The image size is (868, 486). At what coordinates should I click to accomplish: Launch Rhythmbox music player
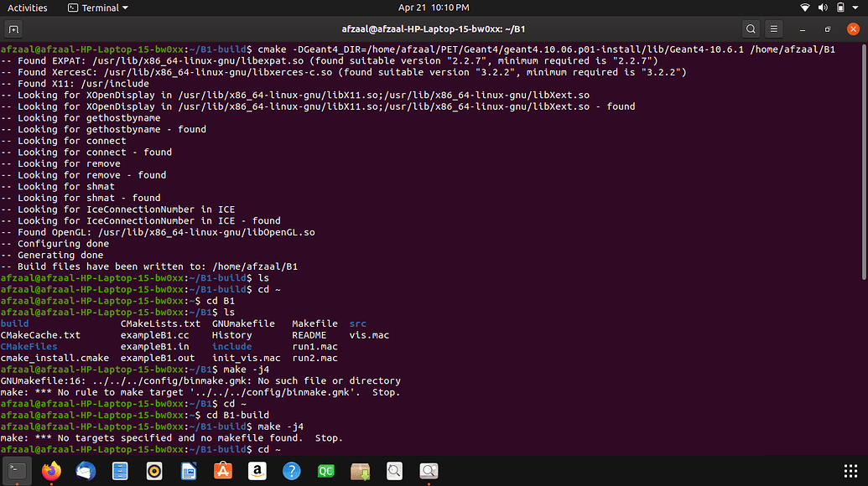(154, 472)
